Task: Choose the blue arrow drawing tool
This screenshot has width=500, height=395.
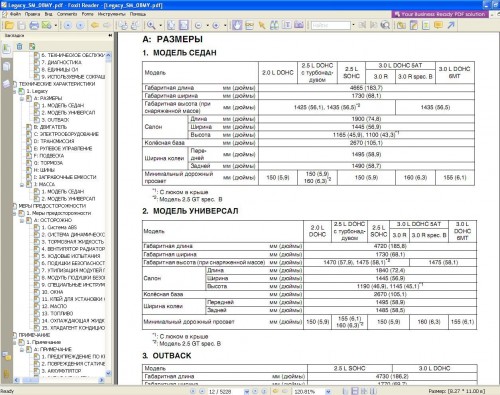Action: pos(451,25)
